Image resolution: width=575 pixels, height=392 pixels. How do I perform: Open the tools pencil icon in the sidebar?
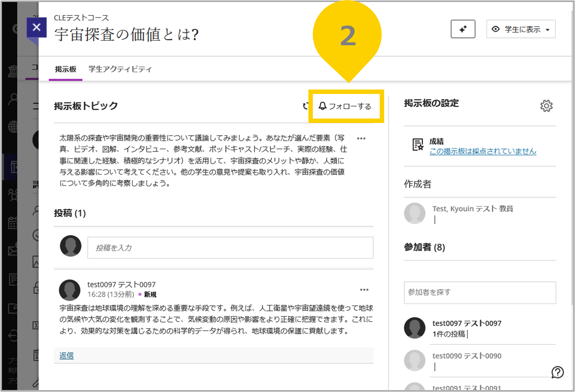pyautogui.click(x=13, y=307)
